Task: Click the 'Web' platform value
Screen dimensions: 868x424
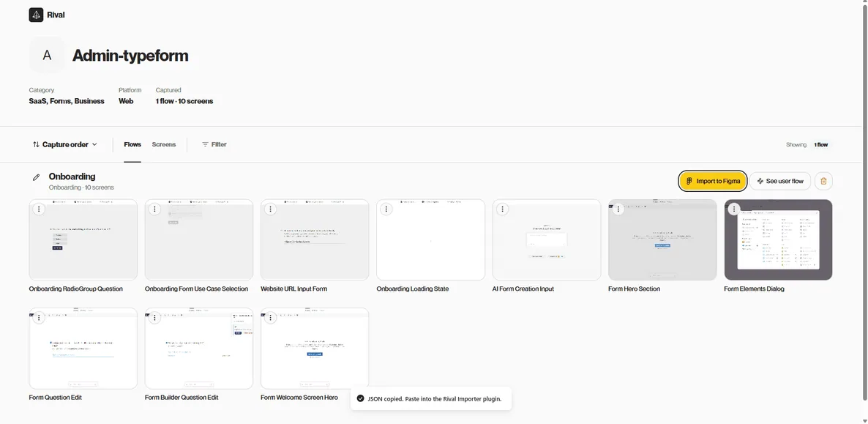Action: 126,101
